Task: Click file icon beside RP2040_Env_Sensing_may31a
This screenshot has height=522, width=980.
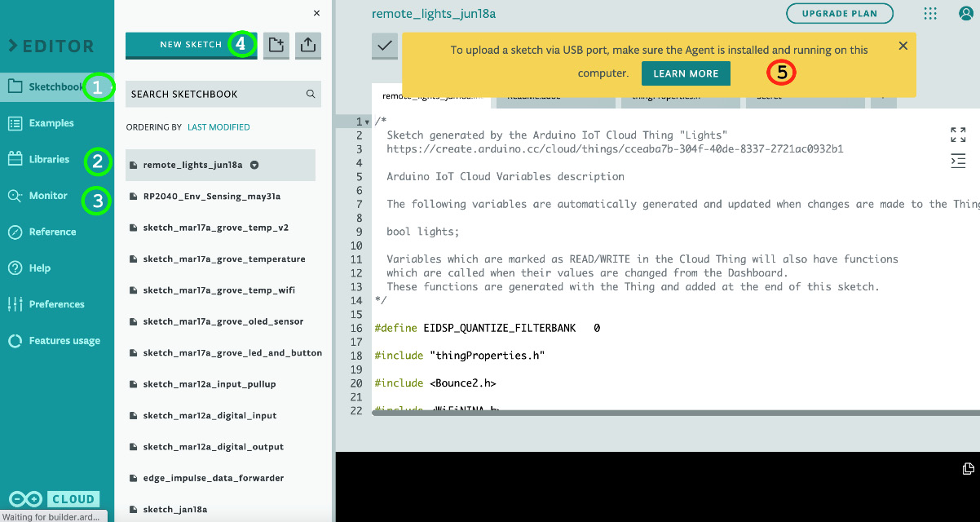Action: pos(134,197)
